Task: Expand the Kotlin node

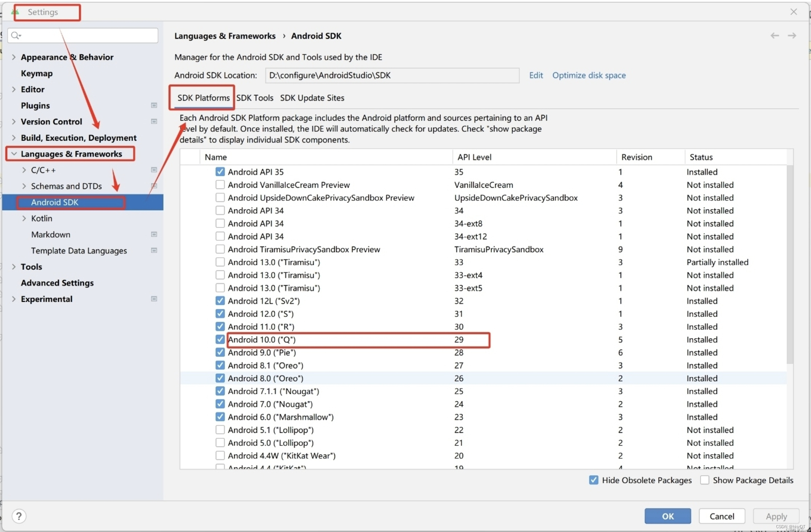Action: pos(24,218)
